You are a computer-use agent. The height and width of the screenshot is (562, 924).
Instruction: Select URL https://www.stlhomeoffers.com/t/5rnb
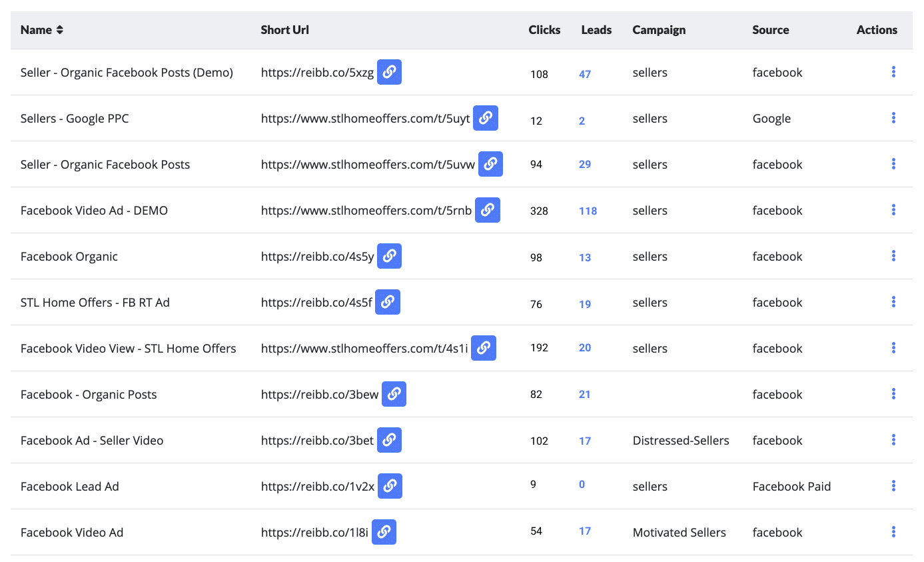[366, 211]
